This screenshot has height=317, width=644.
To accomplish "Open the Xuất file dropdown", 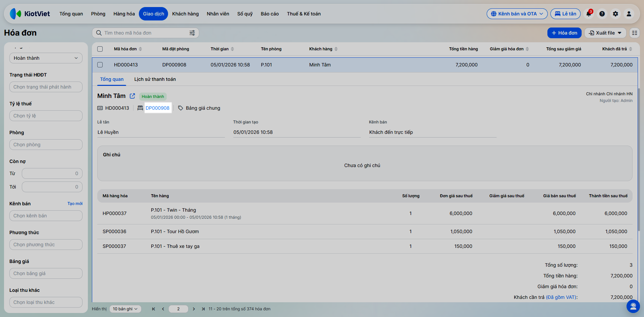I will 605,33.
